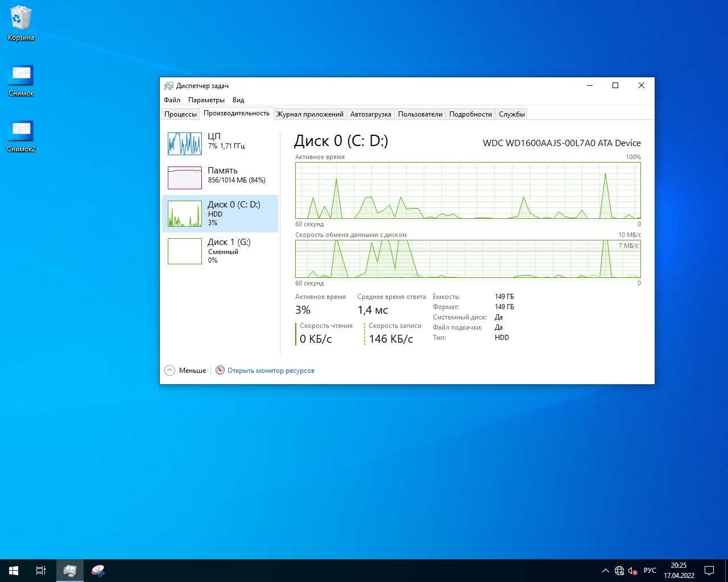Screen dimensions: 728x582
Task: Open the Recycle Bin (Корзина) desktop icon
Action: (21, 23)
